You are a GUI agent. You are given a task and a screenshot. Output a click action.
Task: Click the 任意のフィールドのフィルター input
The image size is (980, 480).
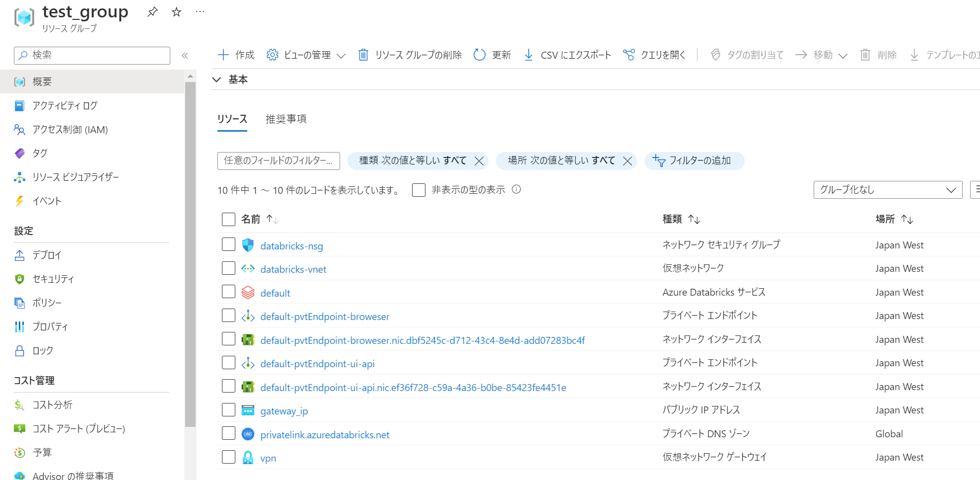(279, 160)
